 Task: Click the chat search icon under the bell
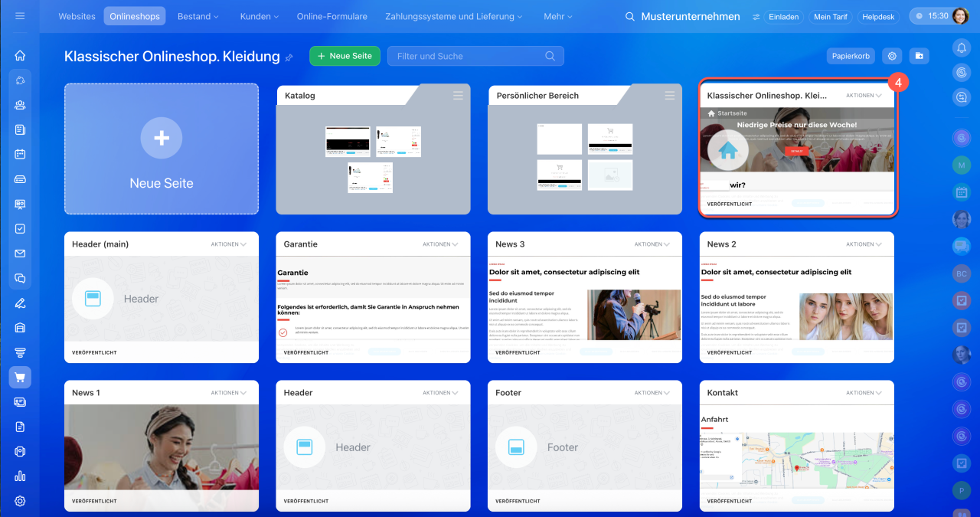962,97
